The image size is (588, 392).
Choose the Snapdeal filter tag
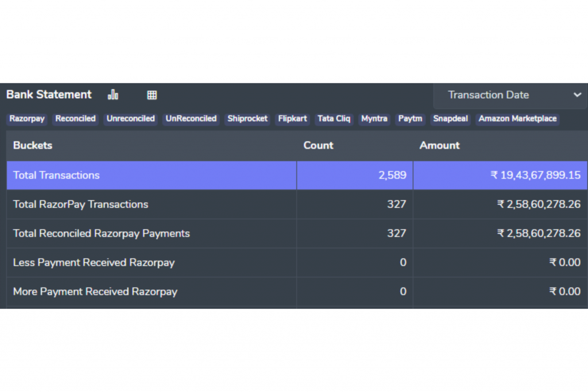coord(450,119)
